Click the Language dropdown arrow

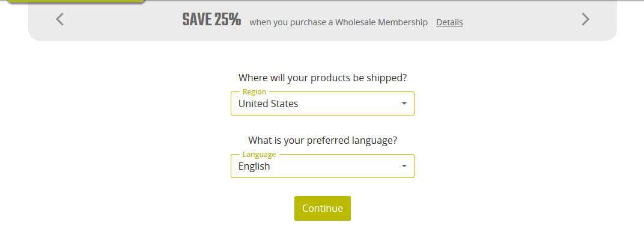click(x=404, y=166)
